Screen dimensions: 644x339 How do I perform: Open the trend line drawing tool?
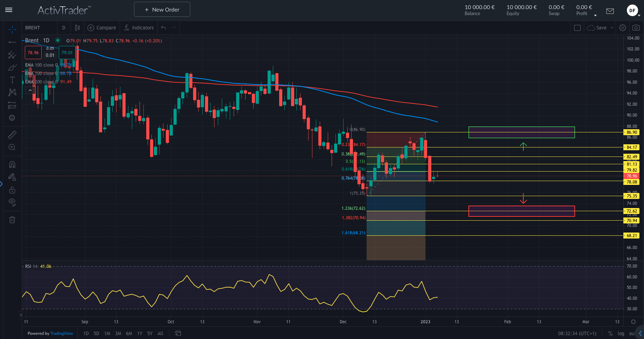[x=12, y=42]
